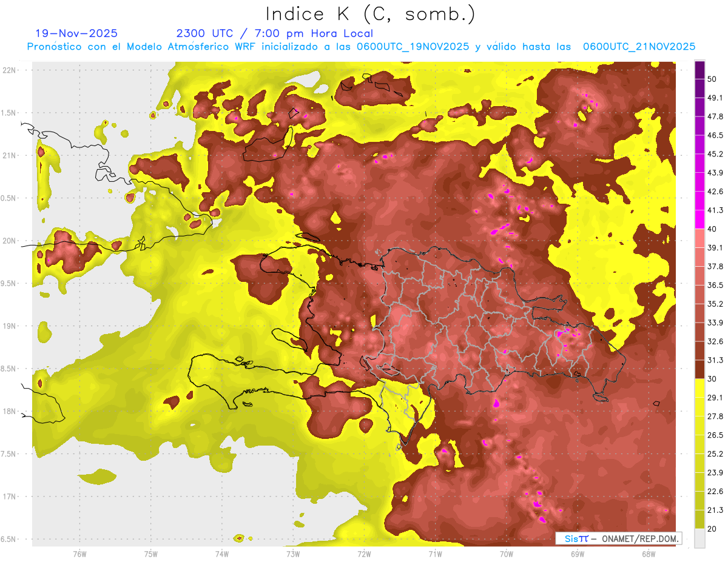728x562 pixels.
Task: Click the colorbar value "46.5"
Action: click(715, 135)
